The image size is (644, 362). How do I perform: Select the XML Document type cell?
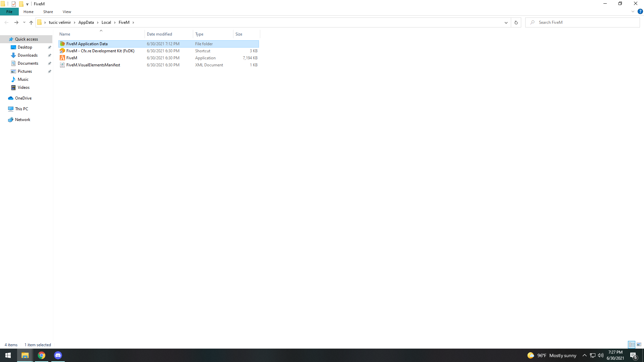coord(209,65)
